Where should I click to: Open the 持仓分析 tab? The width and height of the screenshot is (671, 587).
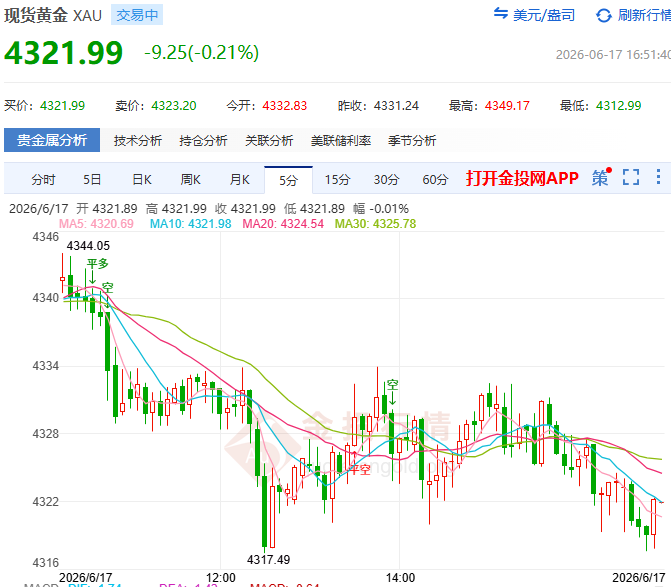click(203, 140)
